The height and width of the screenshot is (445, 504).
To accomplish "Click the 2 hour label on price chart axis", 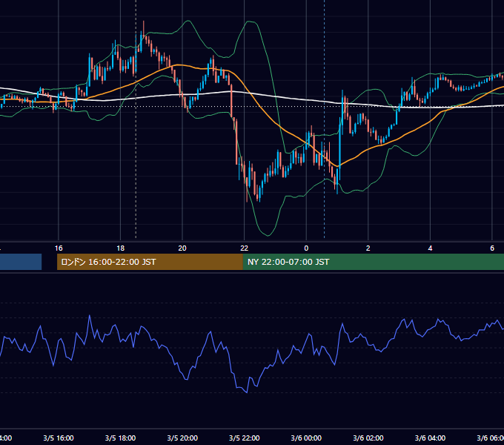I will tap(368, 248).
